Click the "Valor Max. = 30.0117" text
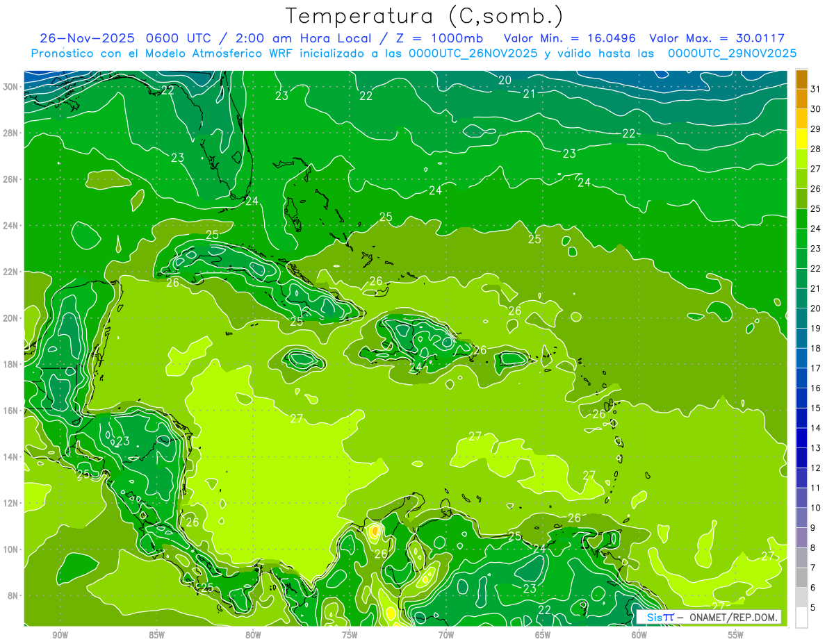Screen dimensions: 834x644 [x=717, y=38]
